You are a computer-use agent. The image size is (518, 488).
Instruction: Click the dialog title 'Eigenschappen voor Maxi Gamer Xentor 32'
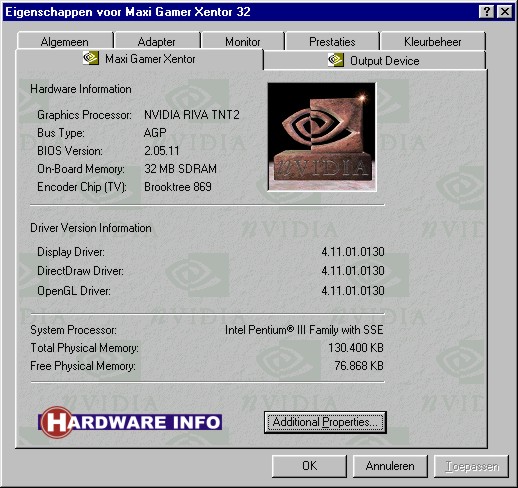(x=128, y=12)
